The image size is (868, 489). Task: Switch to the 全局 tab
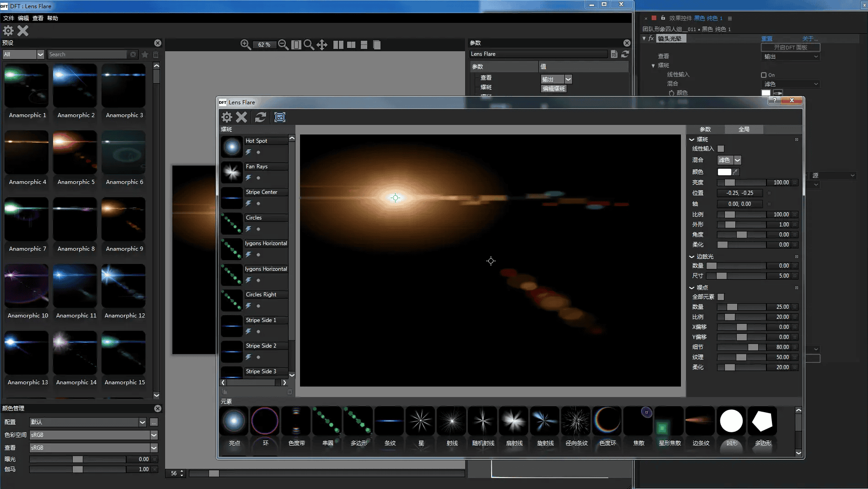744,129
